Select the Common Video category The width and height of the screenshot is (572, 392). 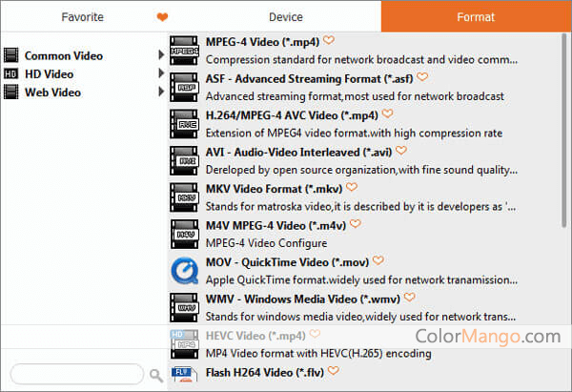pyautogui.click(x=64, y=55)
